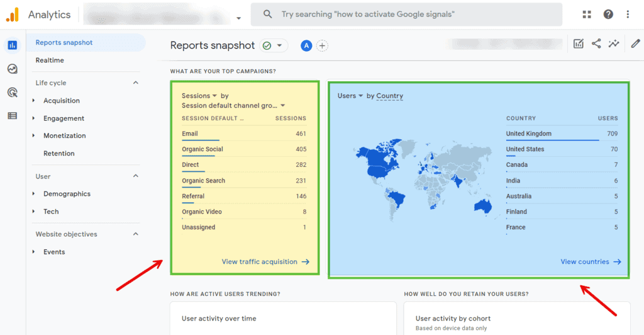This screenshot has height=335, width=644.
Task: Click User activity by cohort card title
Action: pyautogui.click(x=453, y=319)
